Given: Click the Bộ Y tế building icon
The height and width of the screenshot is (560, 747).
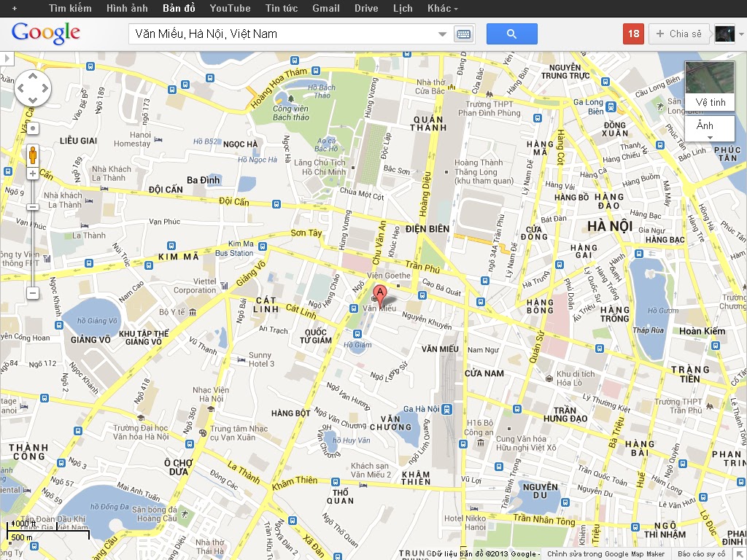Looking at the screenshot, I should tap(193, 312).
